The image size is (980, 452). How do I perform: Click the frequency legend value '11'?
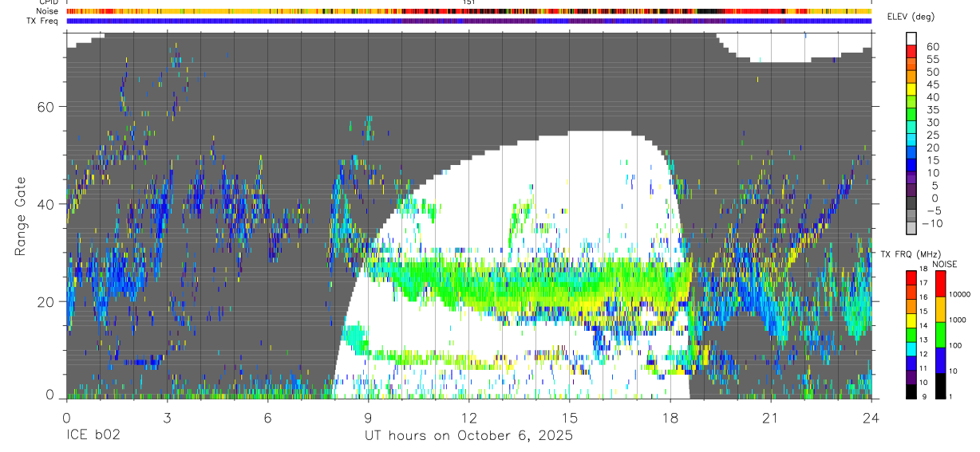click(x=925, y=370)
